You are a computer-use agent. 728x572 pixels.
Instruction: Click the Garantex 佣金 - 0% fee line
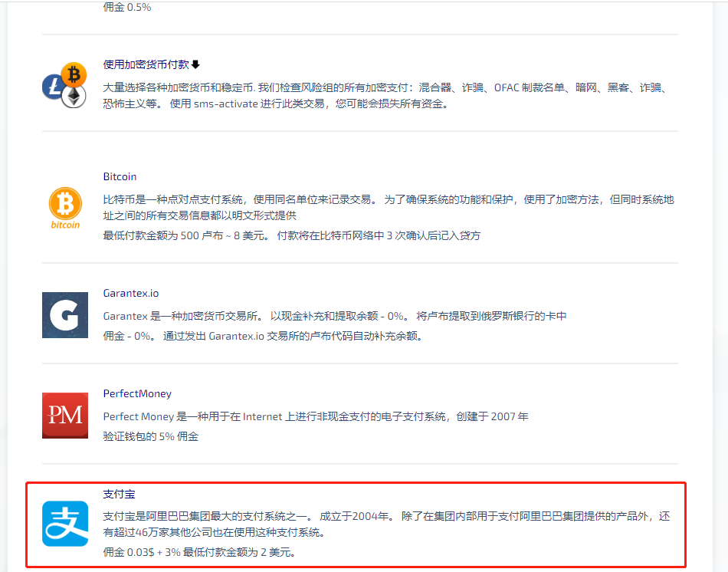[x=262, y=336]
